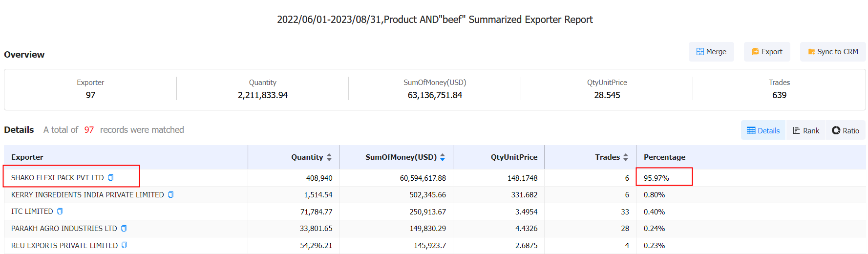Open PARAKH AGRO INDUSTRIES LTD exporter
The height and width of the screenshot is (254, 868).
click(64, 229)
